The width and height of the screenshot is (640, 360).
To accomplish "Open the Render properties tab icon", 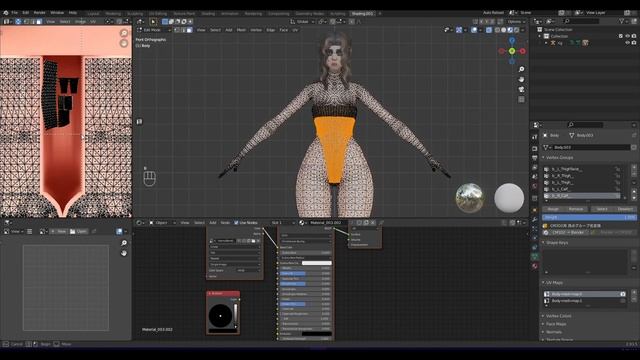I will click(535, 148).
